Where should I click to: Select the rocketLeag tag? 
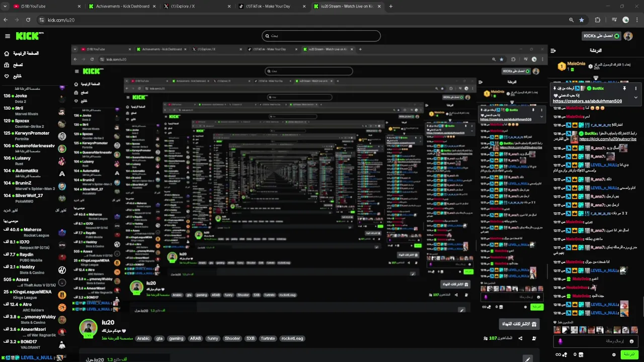click(x=292, y=338)
